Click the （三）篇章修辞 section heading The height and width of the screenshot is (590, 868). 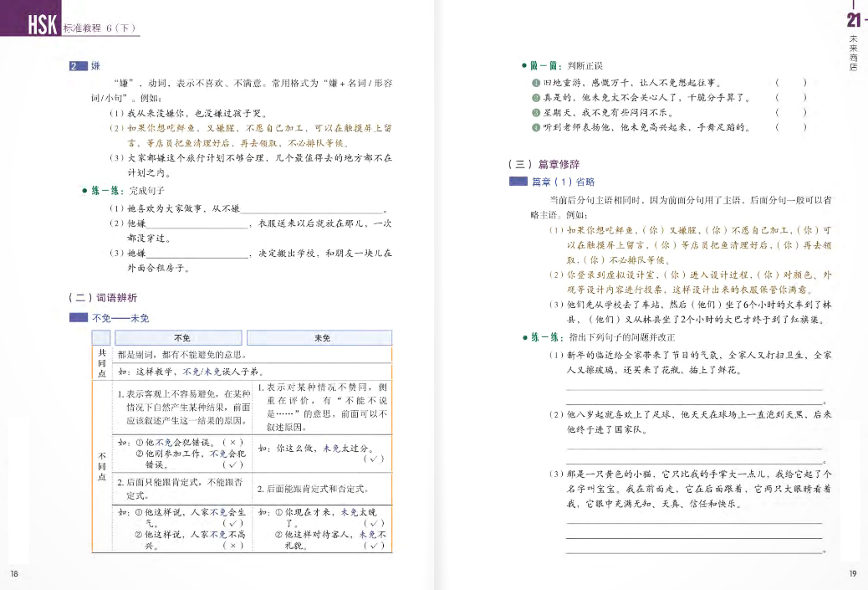[x=543, y=164]
